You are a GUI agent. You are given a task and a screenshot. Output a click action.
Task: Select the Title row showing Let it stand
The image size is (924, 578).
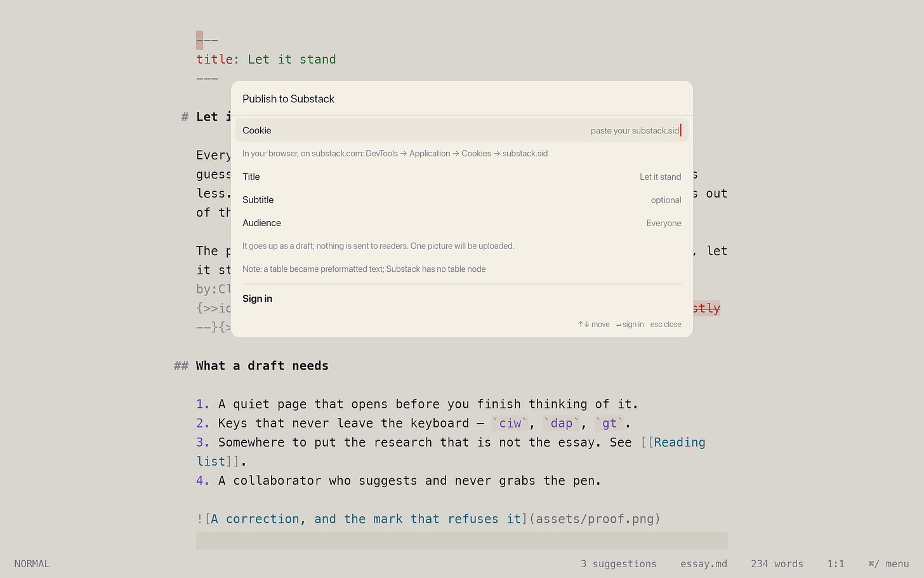(x=462, y=177)
